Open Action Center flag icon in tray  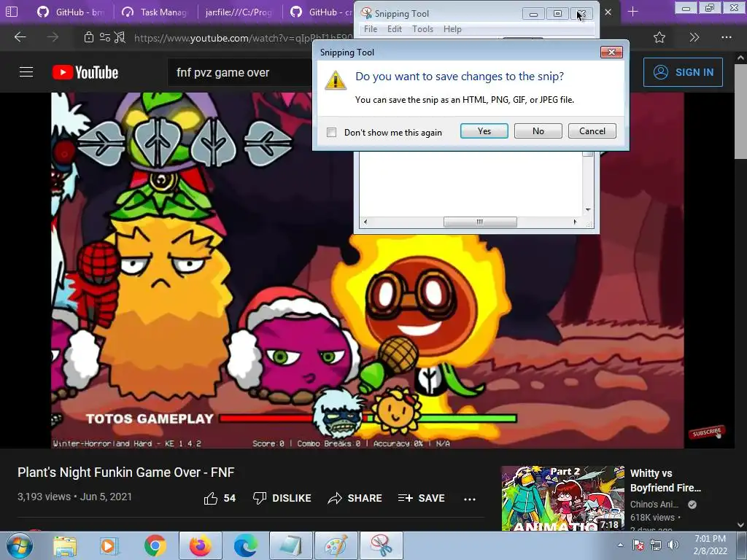click(x=638, y=545)
